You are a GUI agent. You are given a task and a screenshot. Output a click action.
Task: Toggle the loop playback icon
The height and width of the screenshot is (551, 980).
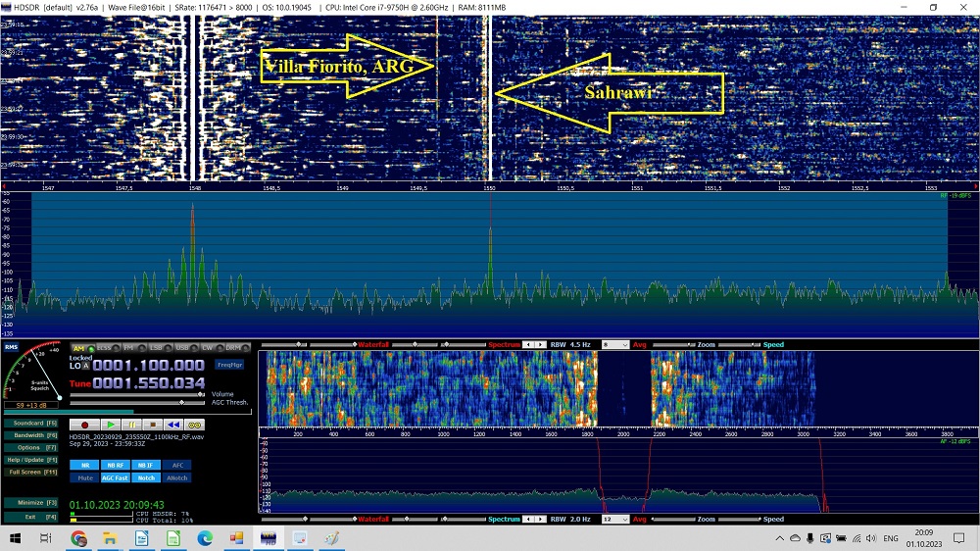pos(194,425)
